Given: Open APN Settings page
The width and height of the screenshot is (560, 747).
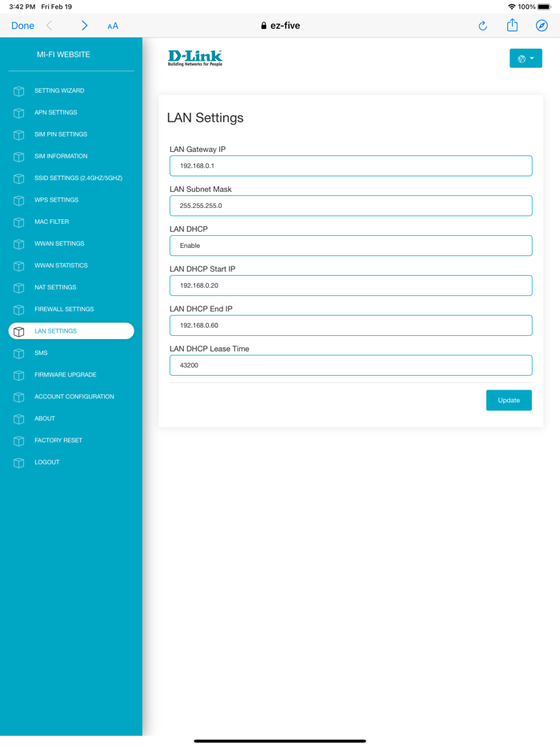Looking at the screenshot, I should click(56, 113).
